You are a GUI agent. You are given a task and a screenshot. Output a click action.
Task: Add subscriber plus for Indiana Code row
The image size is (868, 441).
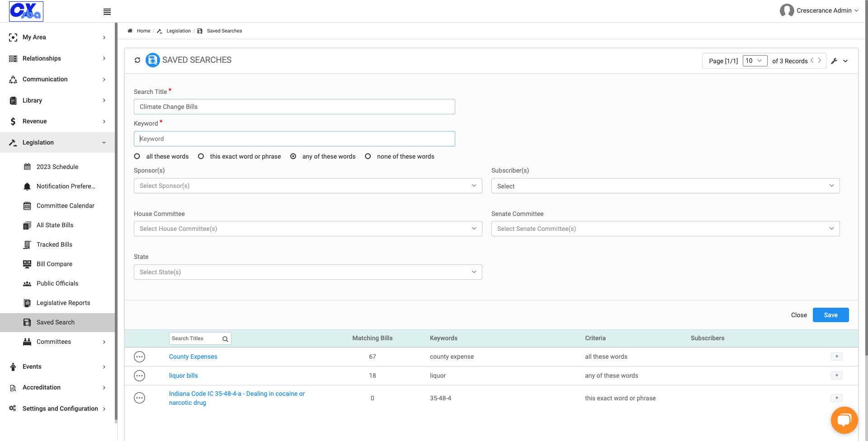coord(837,398)
